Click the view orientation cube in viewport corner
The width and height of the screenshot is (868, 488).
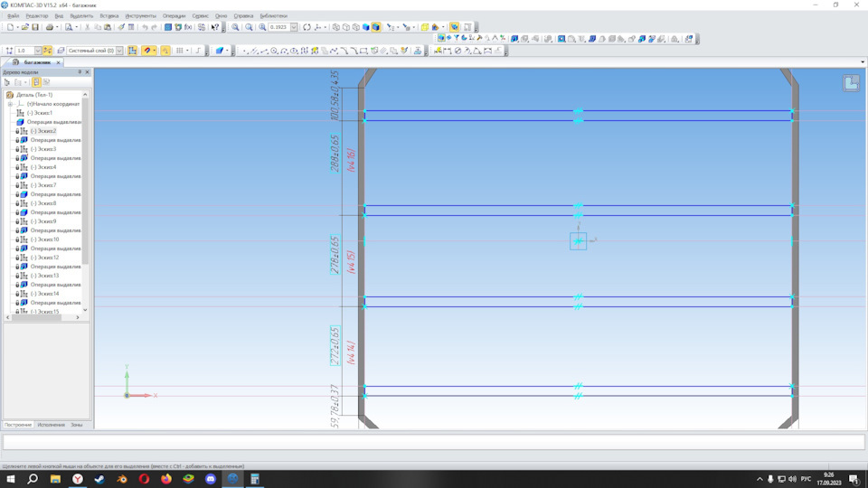851,83
